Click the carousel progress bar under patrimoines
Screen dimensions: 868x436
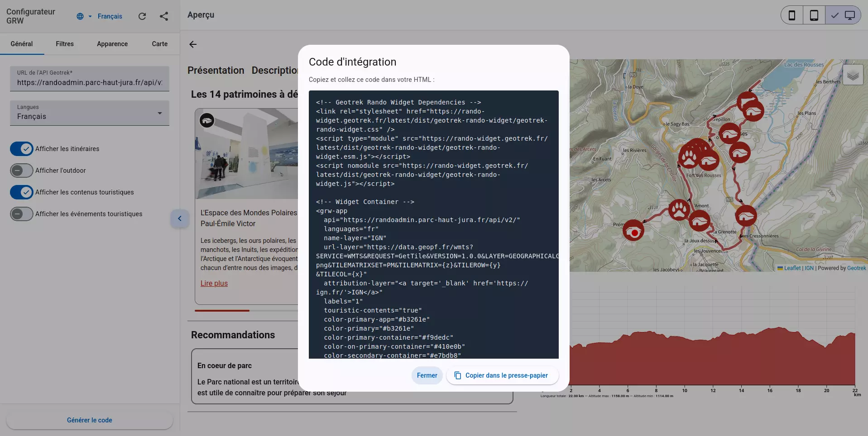tap(222, 311)
